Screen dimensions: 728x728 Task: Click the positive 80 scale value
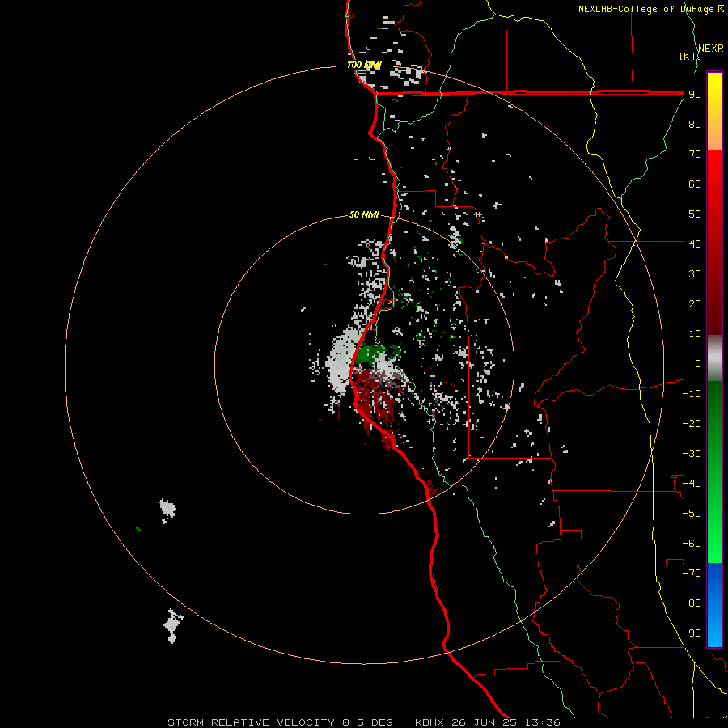(695, 124)
